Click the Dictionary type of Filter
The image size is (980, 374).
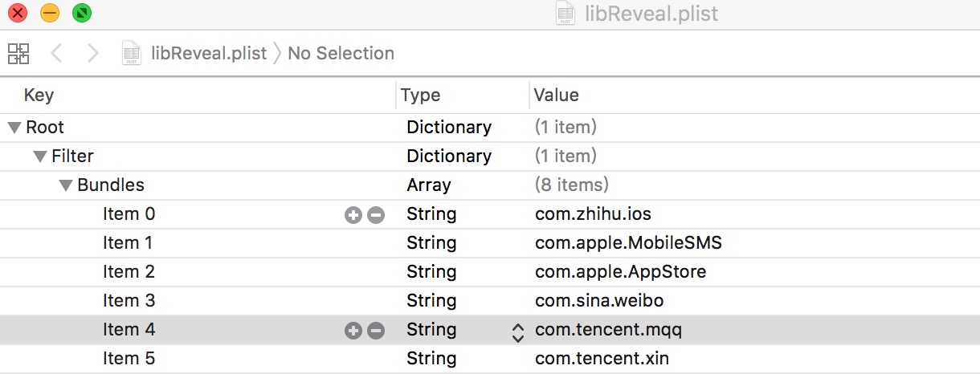coord(449,157)
